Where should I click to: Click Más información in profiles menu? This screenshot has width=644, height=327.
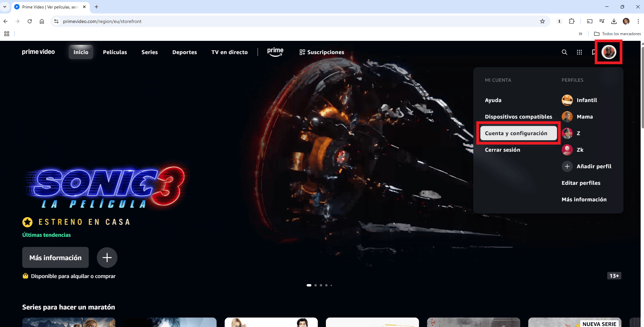click(584, 199)
